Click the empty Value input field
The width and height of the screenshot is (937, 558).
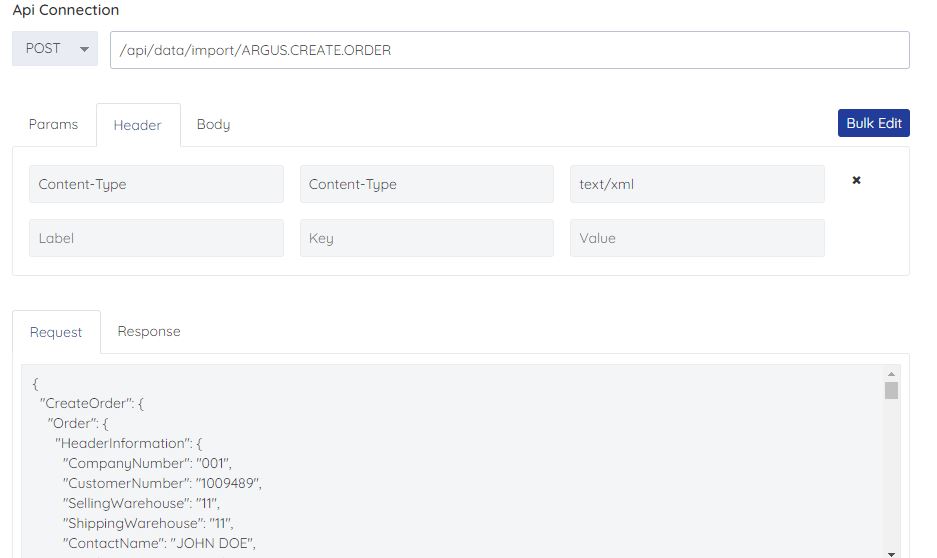[697, 238]
